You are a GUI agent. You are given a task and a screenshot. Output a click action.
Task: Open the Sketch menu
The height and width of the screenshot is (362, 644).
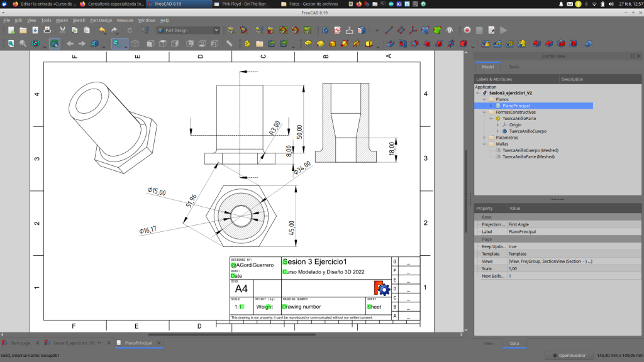point(79,20)
